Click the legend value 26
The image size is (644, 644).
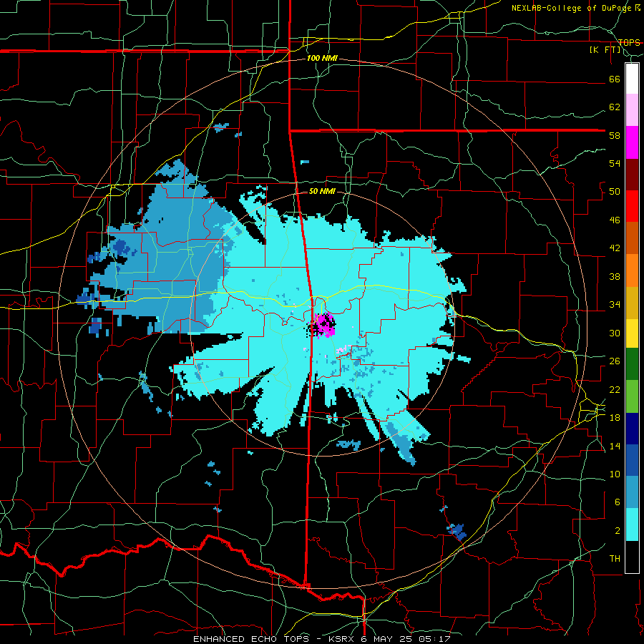click(x=615, y=361)
